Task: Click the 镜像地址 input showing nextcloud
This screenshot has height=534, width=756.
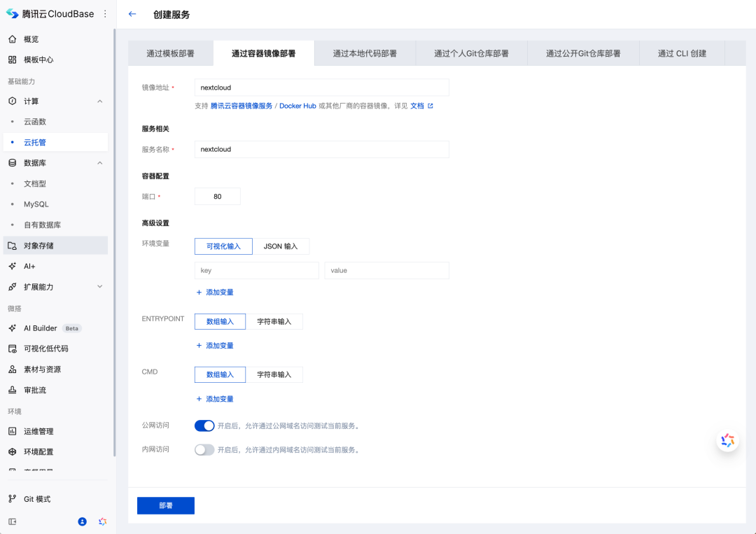Action: 321,87
